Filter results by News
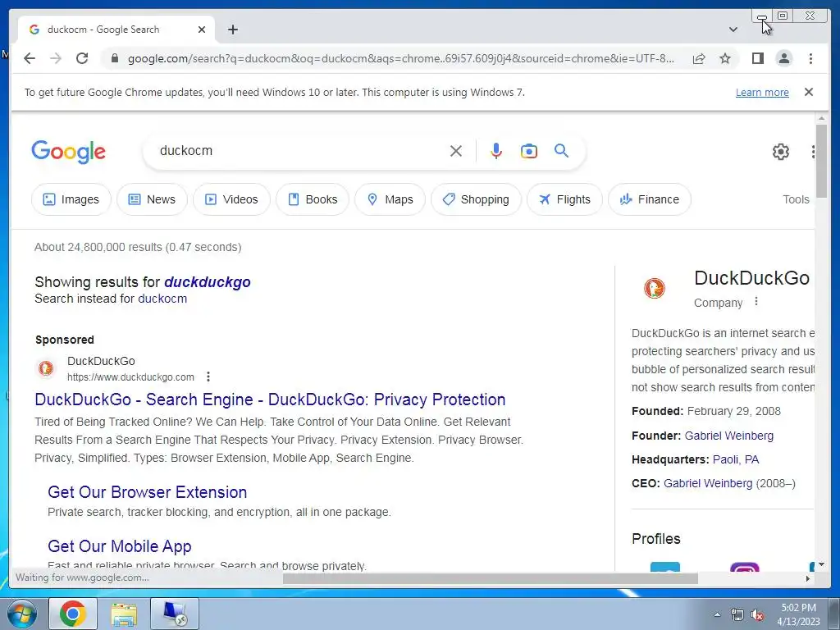The height and width of the screenshot is (630, 840). pyautogui.click(x=152, y=199)
